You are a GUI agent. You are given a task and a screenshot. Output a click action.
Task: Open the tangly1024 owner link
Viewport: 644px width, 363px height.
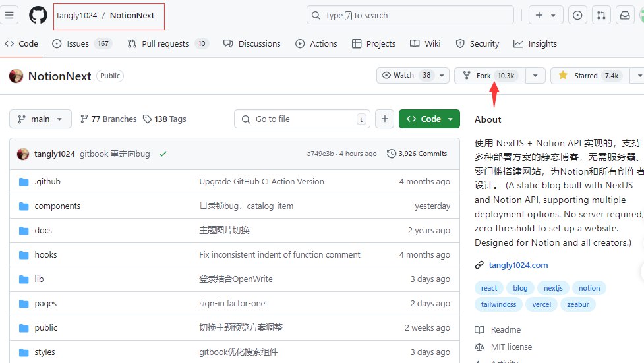click(76, 16)
